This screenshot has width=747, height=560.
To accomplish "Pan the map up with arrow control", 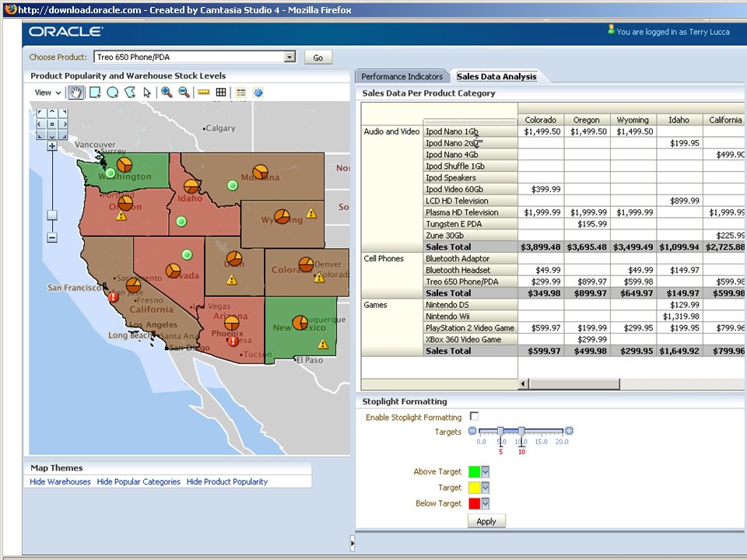I will [52, 113].
